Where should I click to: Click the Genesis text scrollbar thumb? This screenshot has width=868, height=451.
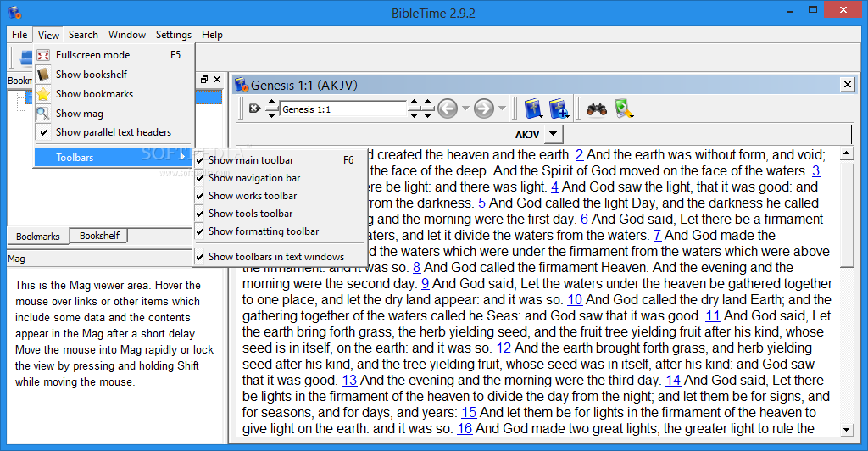[847, 214]
